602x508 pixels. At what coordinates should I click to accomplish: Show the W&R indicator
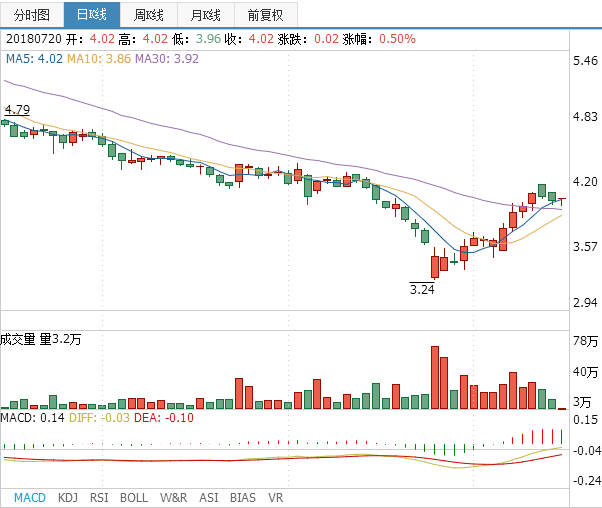(x=174, y=498)
